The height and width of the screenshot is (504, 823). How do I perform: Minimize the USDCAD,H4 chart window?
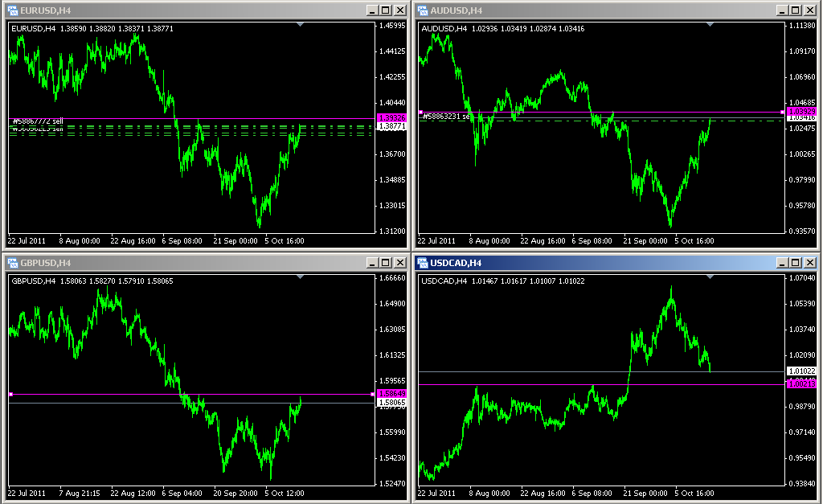coord(782,263)
